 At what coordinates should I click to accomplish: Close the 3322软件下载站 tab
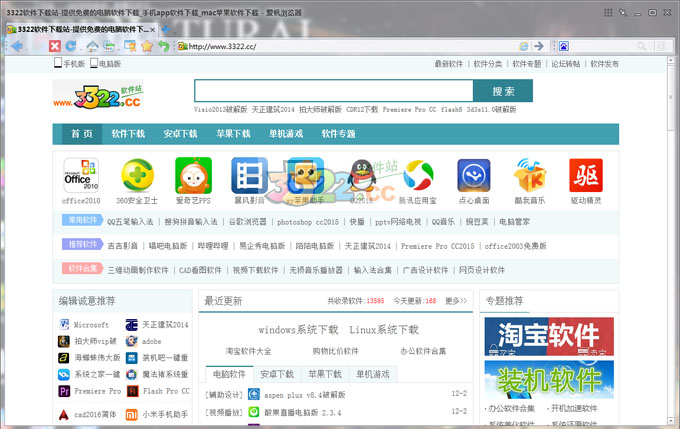pyautogui.click(x=152, y=30)
